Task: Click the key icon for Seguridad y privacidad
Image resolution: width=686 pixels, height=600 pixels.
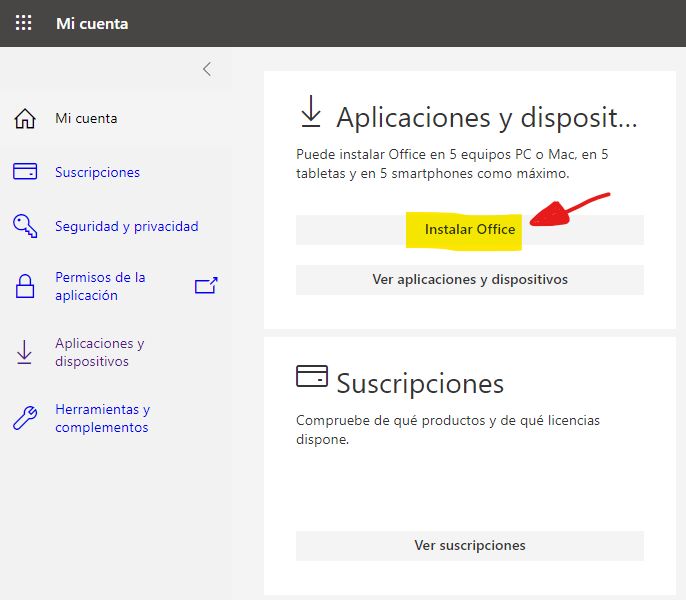Action: (25, 226)
